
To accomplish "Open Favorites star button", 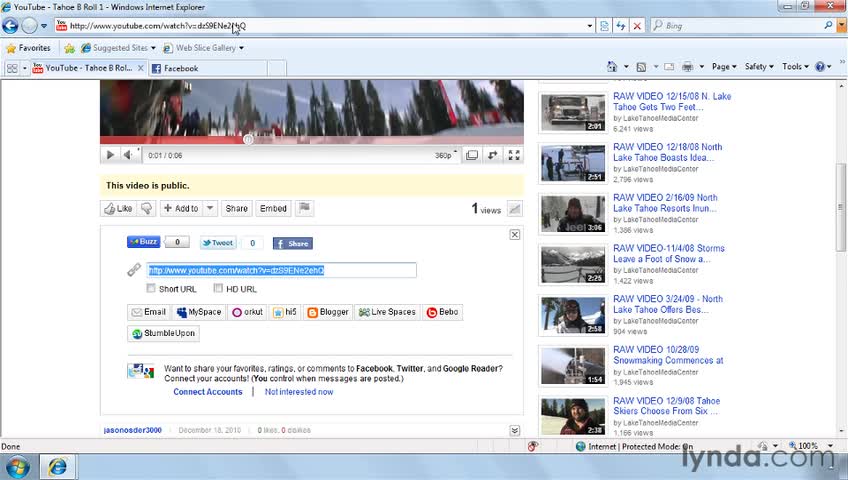I will 28,48.
